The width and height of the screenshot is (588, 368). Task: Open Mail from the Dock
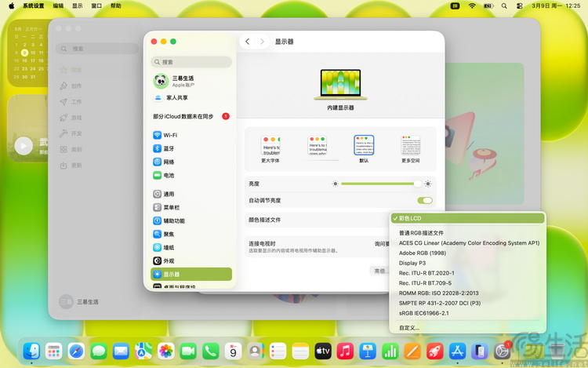click(121, 352)
